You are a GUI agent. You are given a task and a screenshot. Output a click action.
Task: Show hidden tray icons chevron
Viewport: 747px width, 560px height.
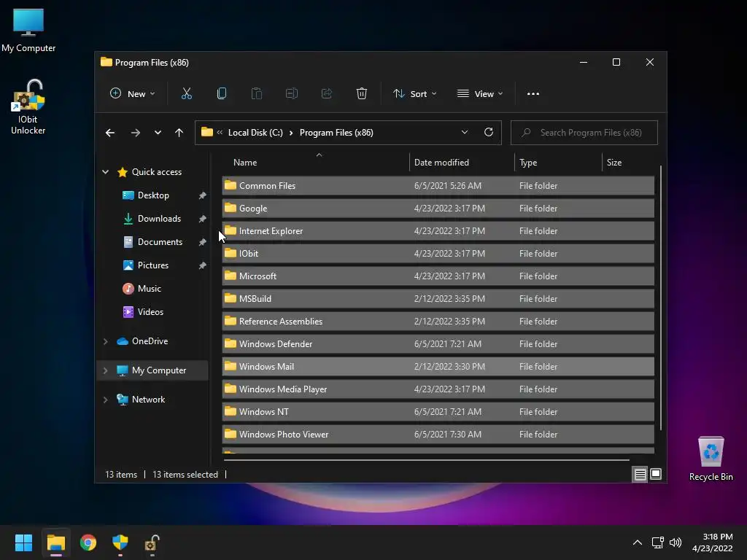click(638, 542)
